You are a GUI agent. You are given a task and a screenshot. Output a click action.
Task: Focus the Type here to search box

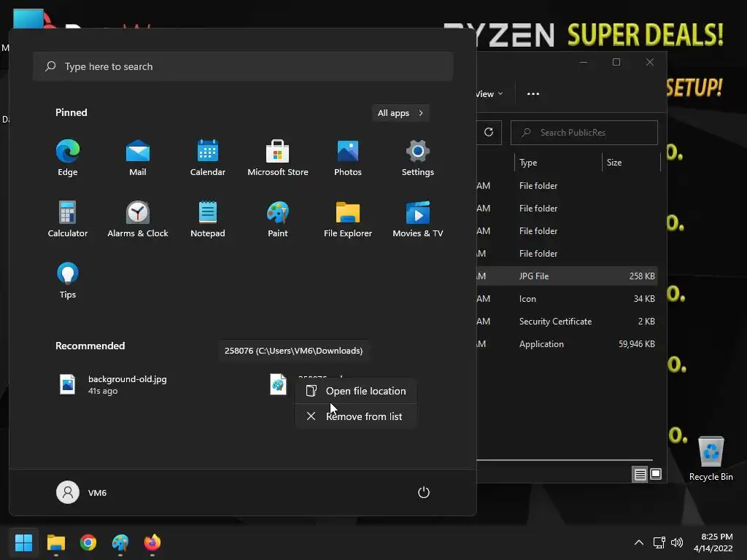tap(243, 66)
